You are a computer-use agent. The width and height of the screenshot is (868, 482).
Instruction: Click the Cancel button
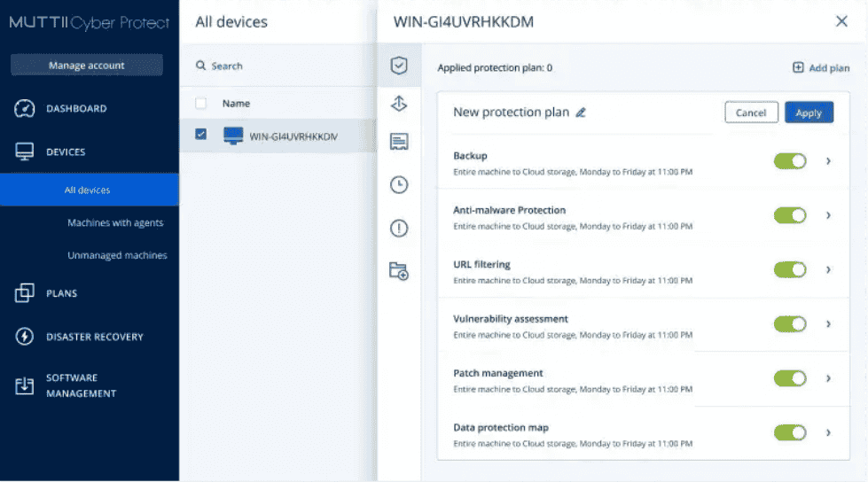(x=750, y=113)
